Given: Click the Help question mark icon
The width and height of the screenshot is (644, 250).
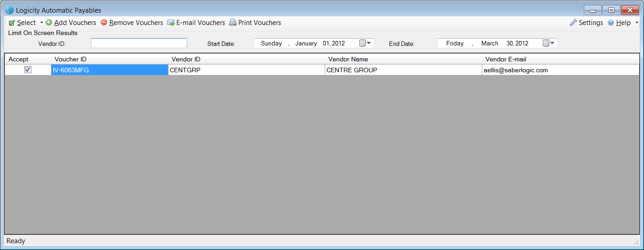Looking at the screenshot, I should click(x=611, y=23).
